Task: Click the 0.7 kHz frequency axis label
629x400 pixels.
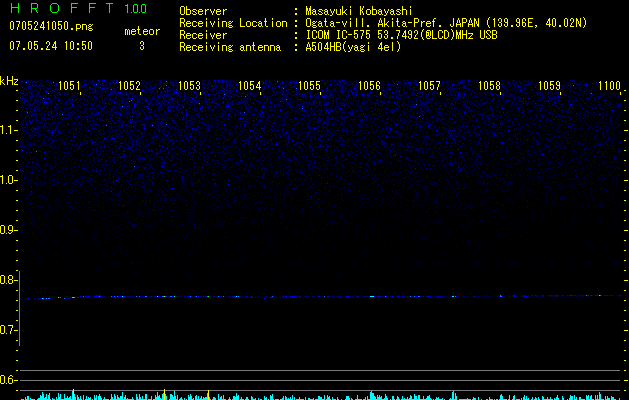Action: [x=7, y=330]
